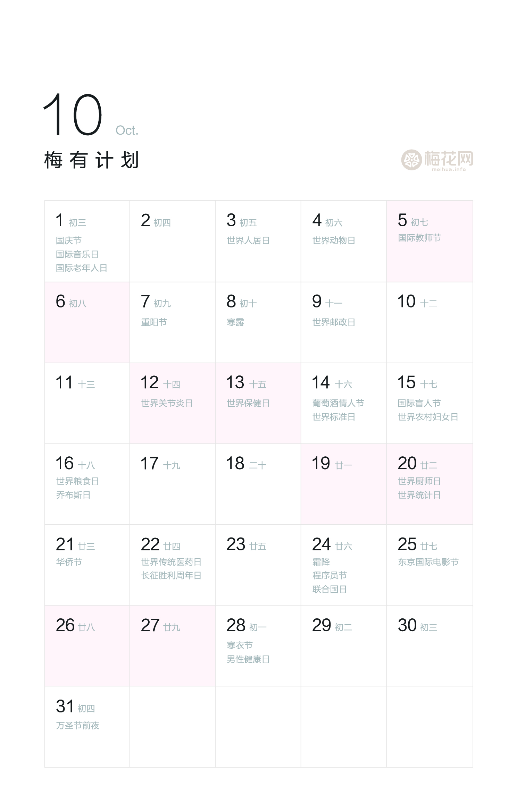Viewport: 517px width, 812px height.
Task: Open the 世界邮政日 entry on October 9
Action: 334,322
